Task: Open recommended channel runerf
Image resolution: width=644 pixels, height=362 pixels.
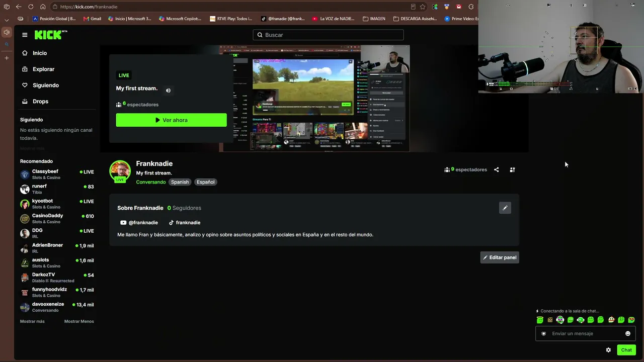Action: pyautogui.click(x=57, y=189)
